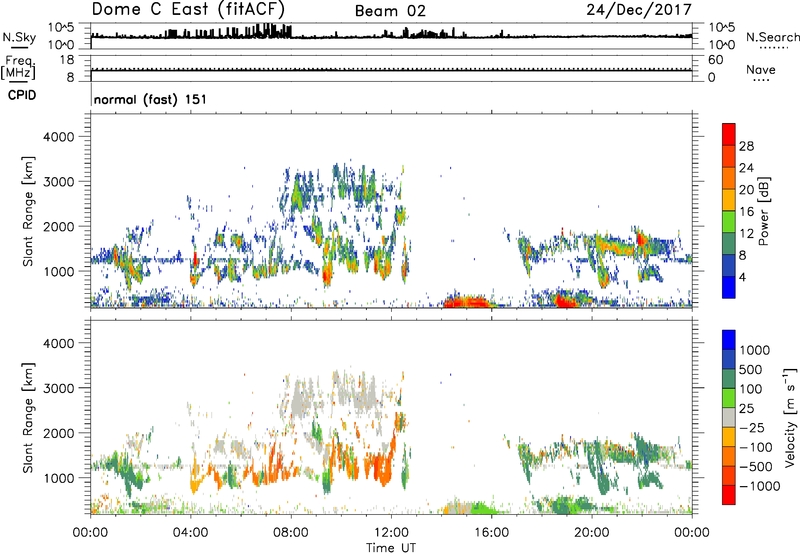The width and height of the screenshot is (800, 554).
Task: Click 'Slant Range [km]' label of velocity panel
Action: [29, 418]
